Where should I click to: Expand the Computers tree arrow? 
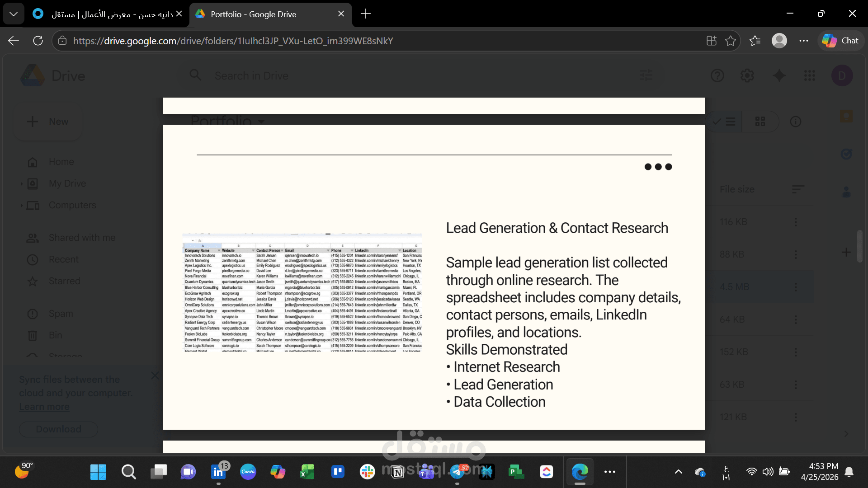21,206
